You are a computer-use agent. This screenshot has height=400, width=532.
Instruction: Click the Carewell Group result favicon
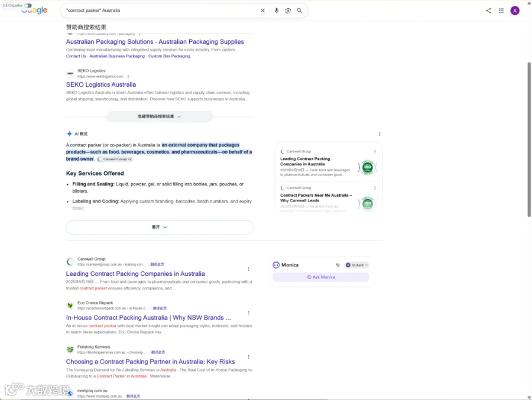point(70,262)
